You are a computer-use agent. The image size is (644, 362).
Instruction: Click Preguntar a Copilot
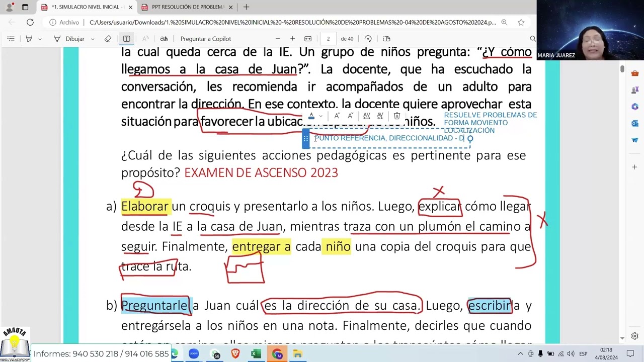coord(206,39)
